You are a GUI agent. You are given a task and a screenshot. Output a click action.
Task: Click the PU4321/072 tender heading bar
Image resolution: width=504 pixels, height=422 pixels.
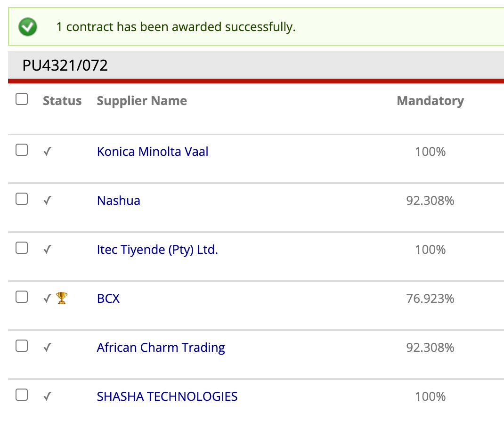click(256, 65)
